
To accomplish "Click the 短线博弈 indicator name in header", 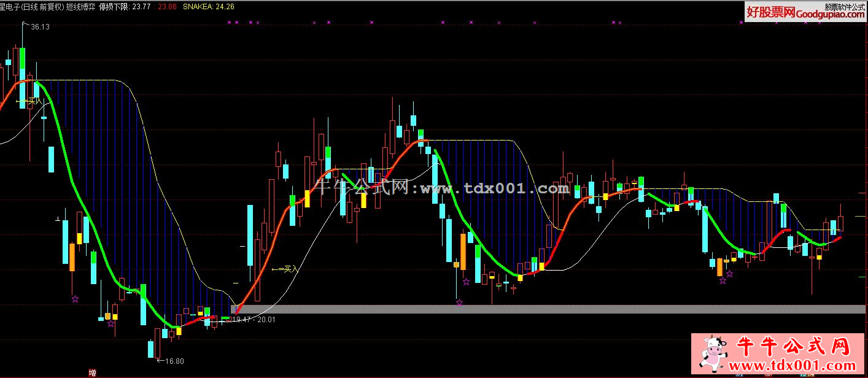I will tap(80, 7).
